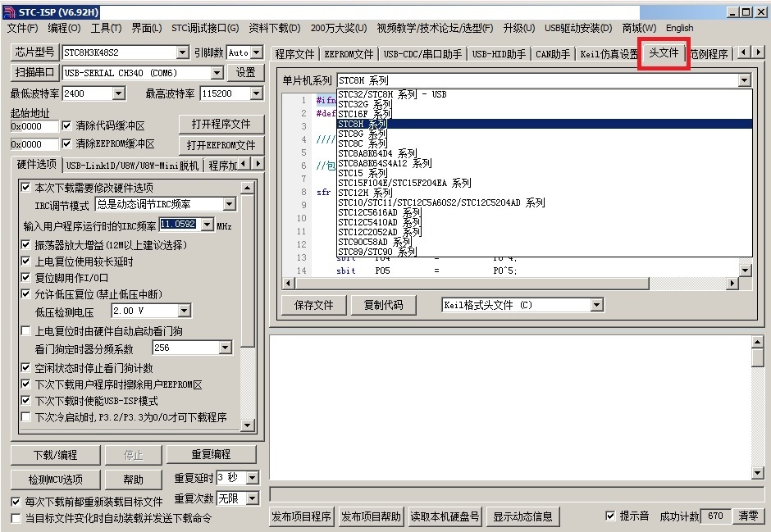The width and height of the screenshot is (771, 532).
Task: Click the STC-ISP title bar app icon
Action: (9, 11)
